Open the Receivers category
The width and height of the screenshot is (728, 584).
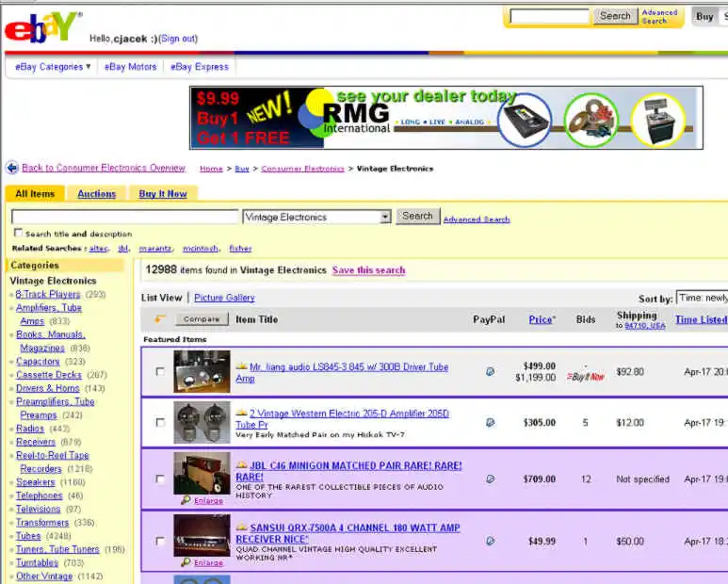pos(36,442)
